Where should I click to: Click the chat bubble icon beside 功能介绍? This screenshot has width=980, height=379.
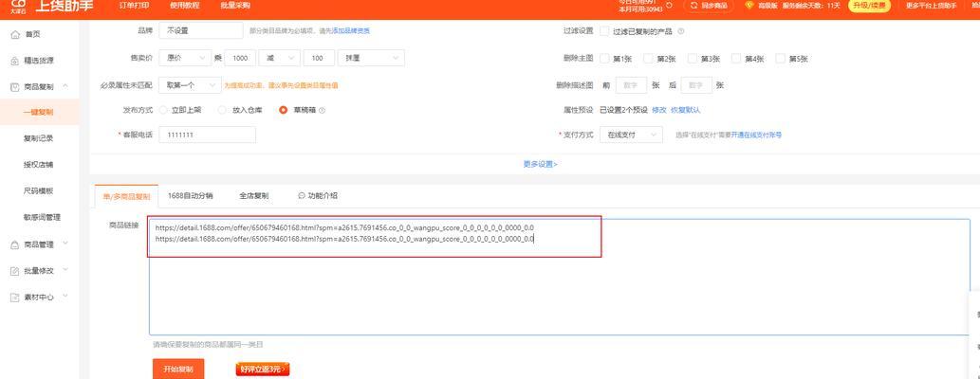302,195
